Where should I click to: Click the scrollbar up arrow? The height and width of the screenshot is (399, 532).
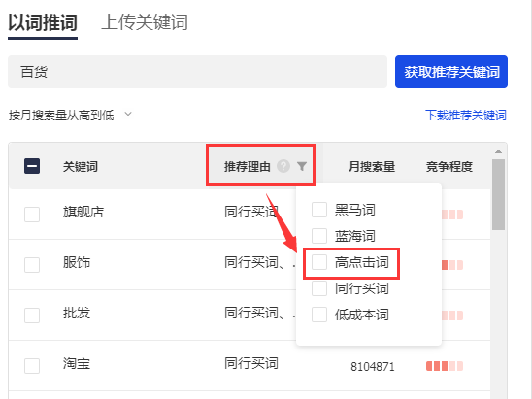point(498,151)
